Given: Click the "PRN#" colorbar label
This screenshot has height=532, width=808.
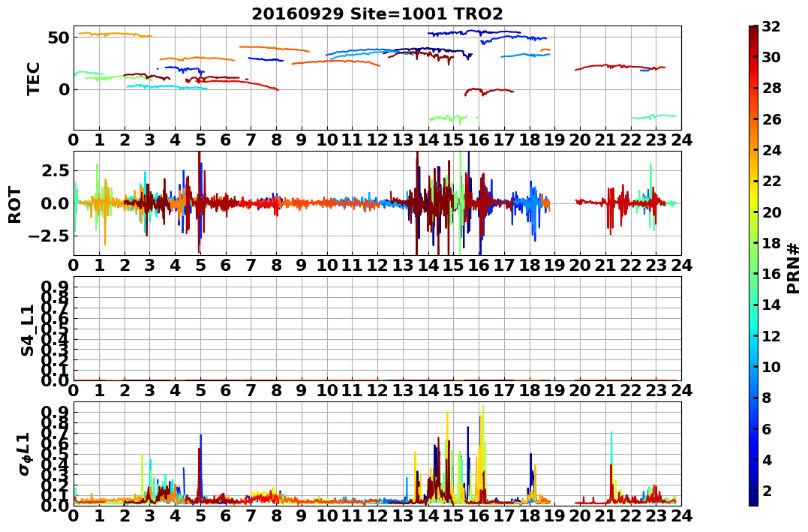Looking at the screenshot, I should click(x=793, y=269).
